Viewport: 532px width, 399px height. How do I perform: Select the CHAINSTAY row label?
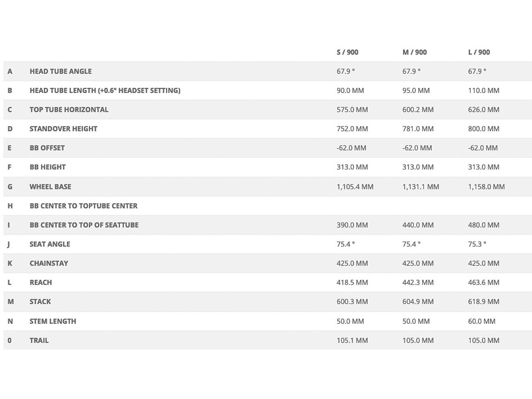pyautogui.click(x=49, y=263)
